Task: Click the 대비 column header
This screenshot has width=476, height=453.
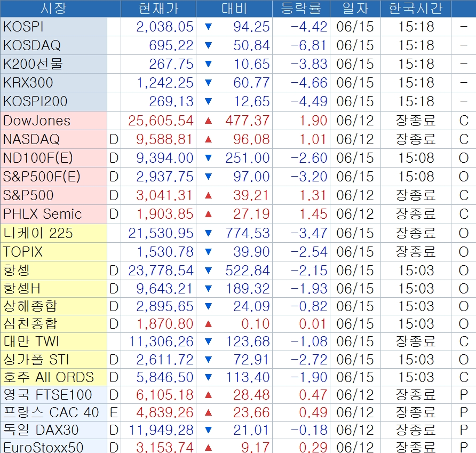Action: 234,9
